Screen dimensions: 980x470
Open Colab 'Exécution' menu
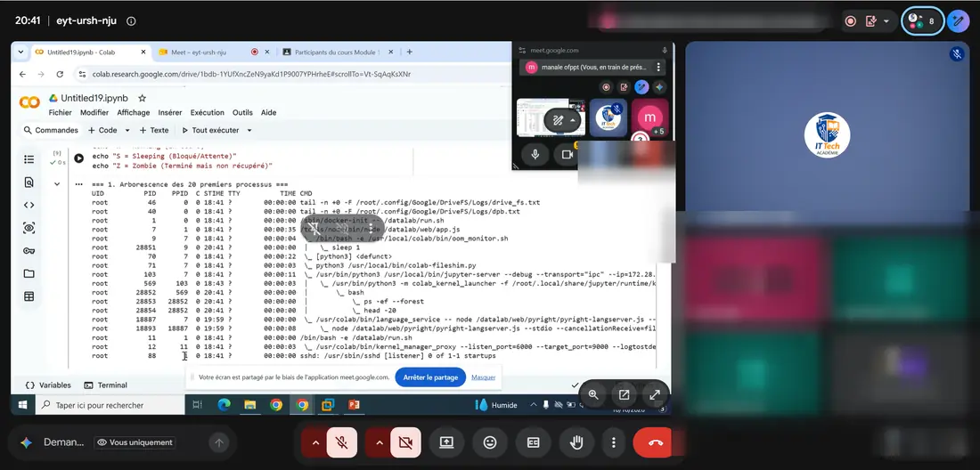[207, 112]
